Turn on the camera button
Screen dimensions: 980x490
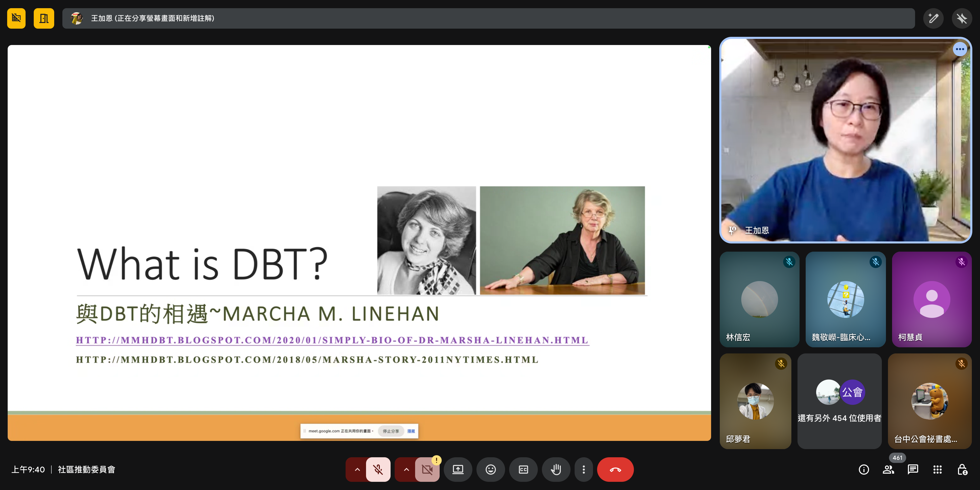point(427,470)
